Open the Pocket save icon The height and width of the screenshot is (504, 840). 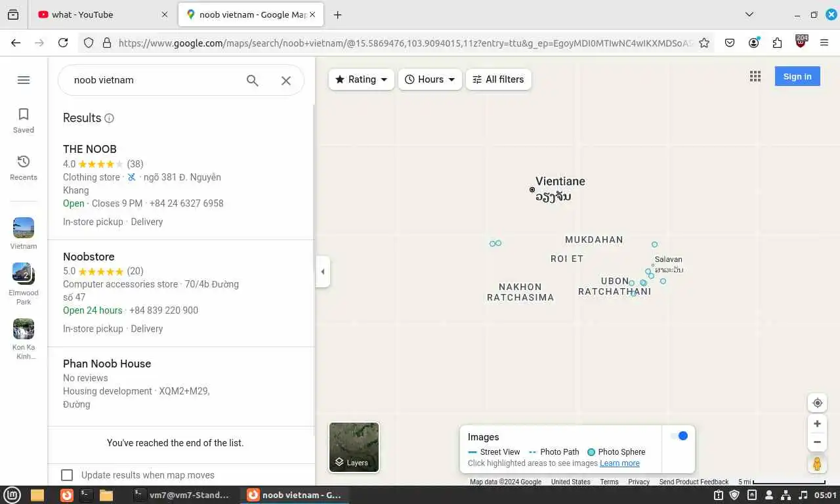coord(730,43)
